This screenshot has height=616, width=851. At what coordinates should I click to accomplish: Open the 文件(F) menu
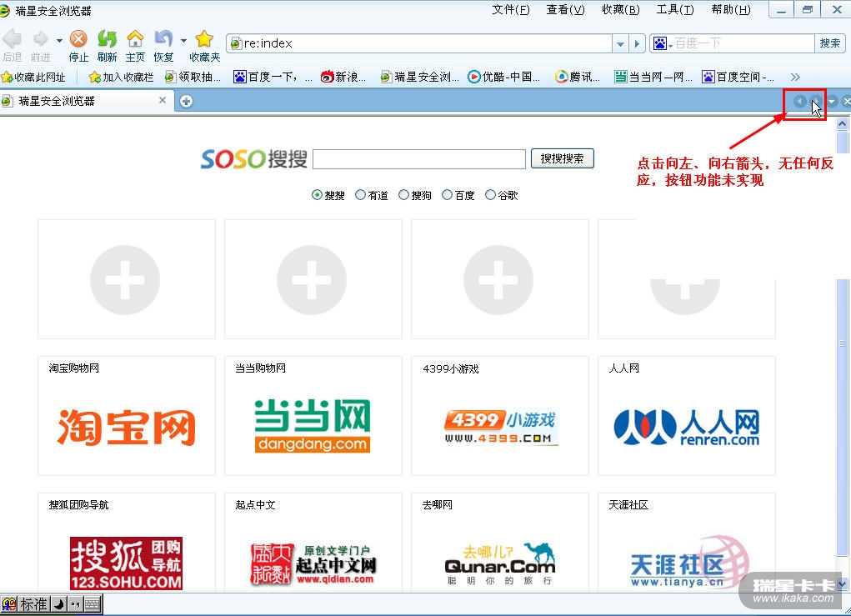point(510,10)
